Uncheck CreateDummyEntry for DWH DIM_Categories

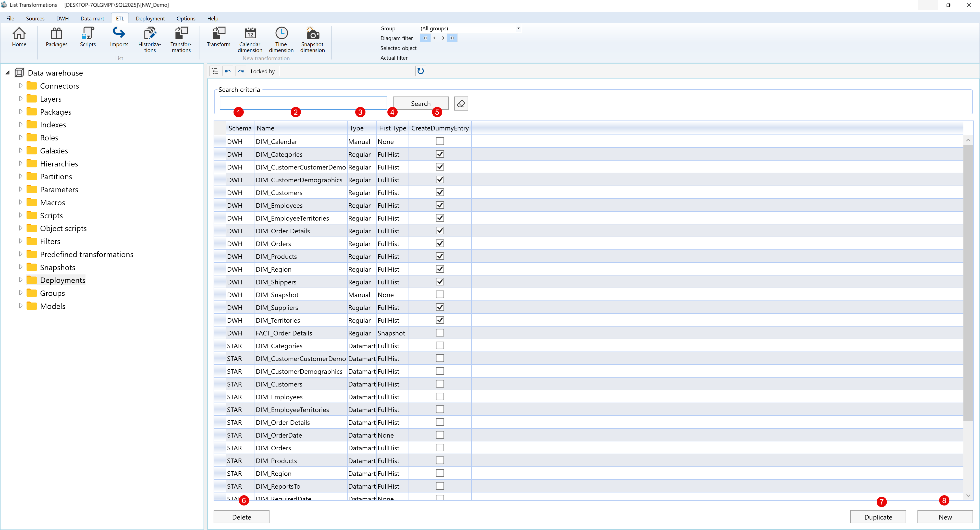click(x=440, y=154)
